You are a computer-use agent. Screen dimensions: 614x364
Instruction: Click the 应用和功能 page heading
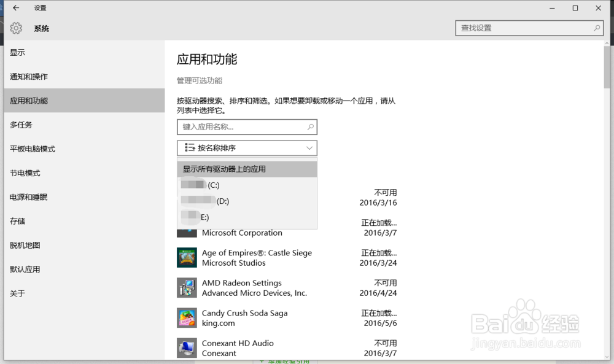[x=207, y=59]
